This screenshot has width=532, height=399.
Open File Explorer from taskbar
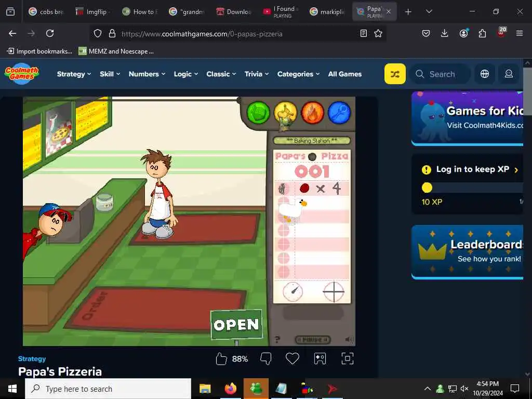click(x=205, y=389)
